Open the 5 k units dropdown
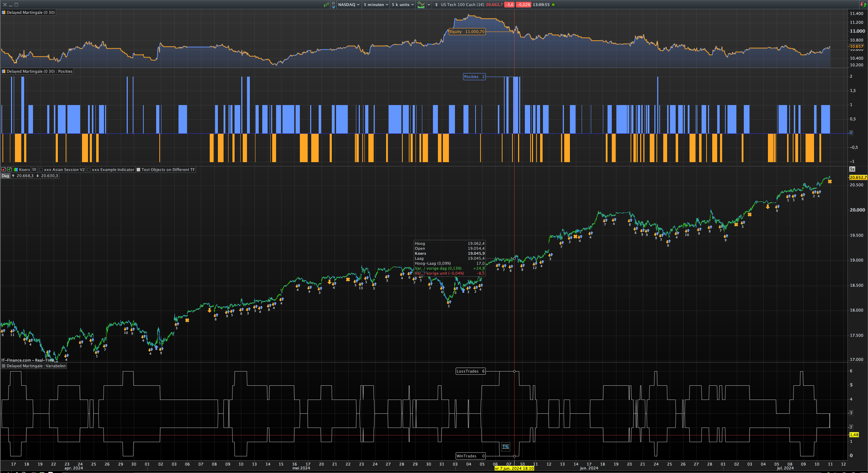This screenshot has height=473, width=868. tap(402, 5)
